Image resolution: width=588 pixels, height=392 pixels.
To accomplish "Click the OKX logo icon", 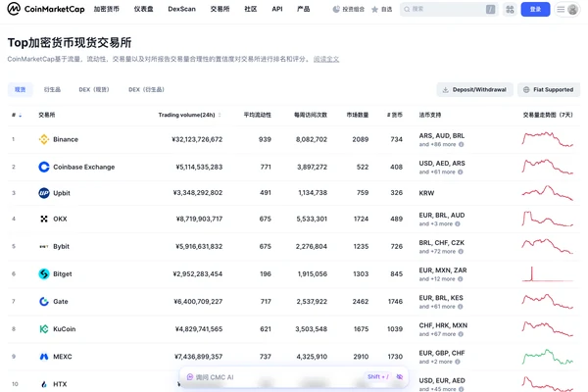I will coord(44,219).
